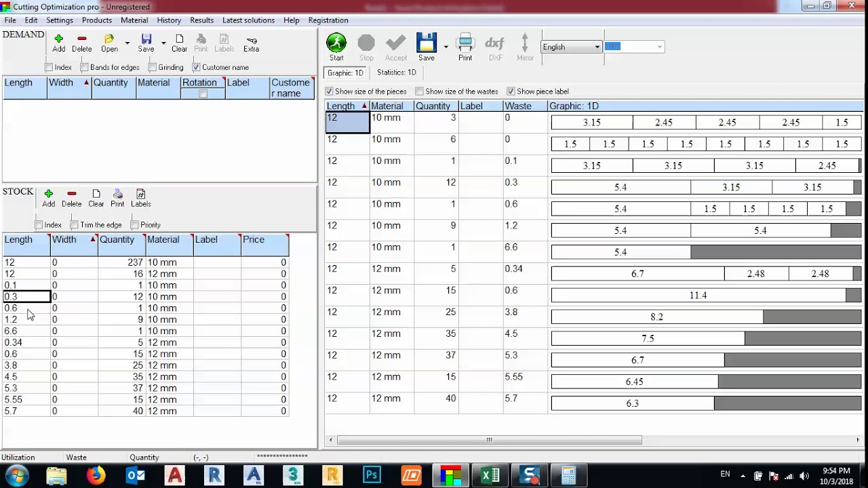Click the results horizontal scrollbar thumb
The height and width of the screenshot is (488, 868).
489,440
